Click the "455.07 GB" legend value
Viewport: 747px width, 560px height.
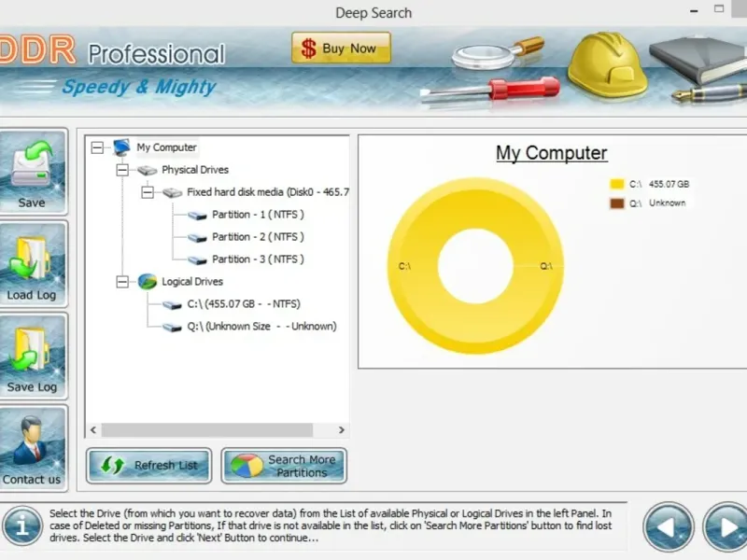pyautogui.click(x=669, y=184)
